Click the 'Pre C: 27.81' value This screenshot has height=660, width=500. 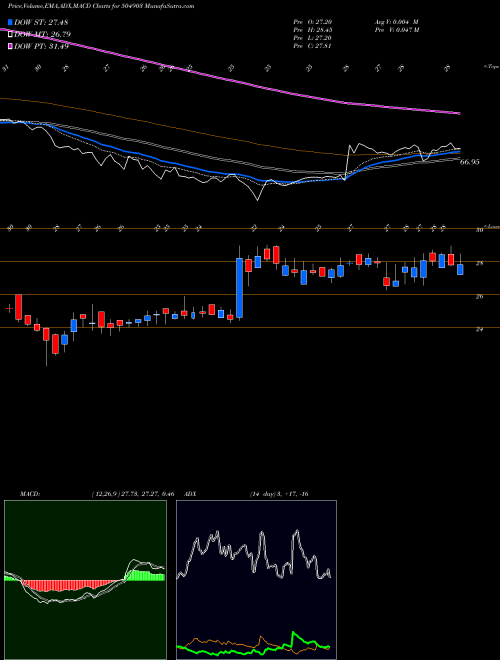coord(312,46)
